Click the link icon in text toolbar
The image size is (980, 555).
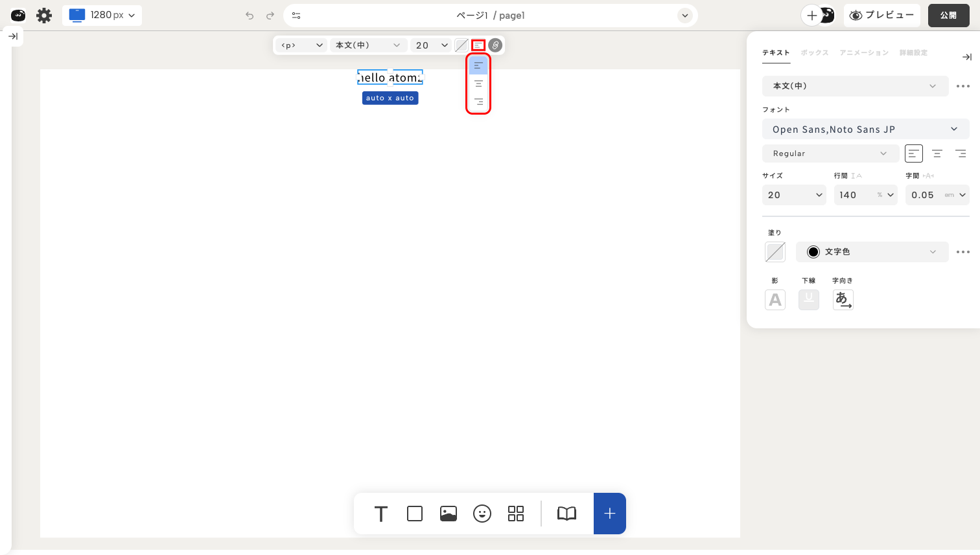pyautogui.click(x=495, y=45)
